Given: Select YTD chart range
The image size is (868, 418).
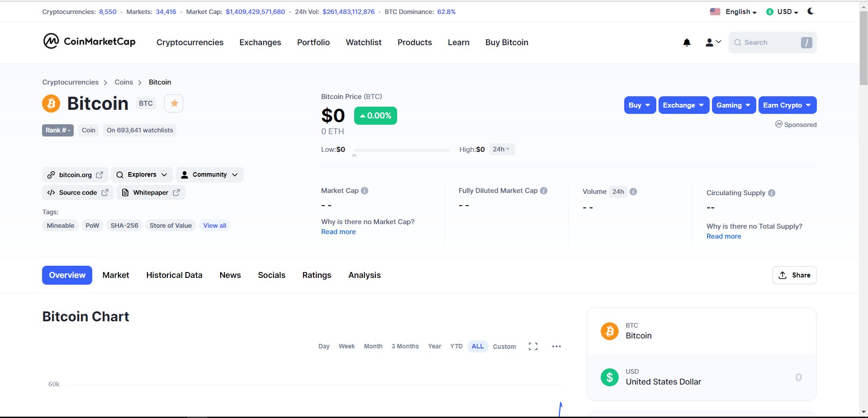Looking at the screenshot, I should tap(456, 346).
